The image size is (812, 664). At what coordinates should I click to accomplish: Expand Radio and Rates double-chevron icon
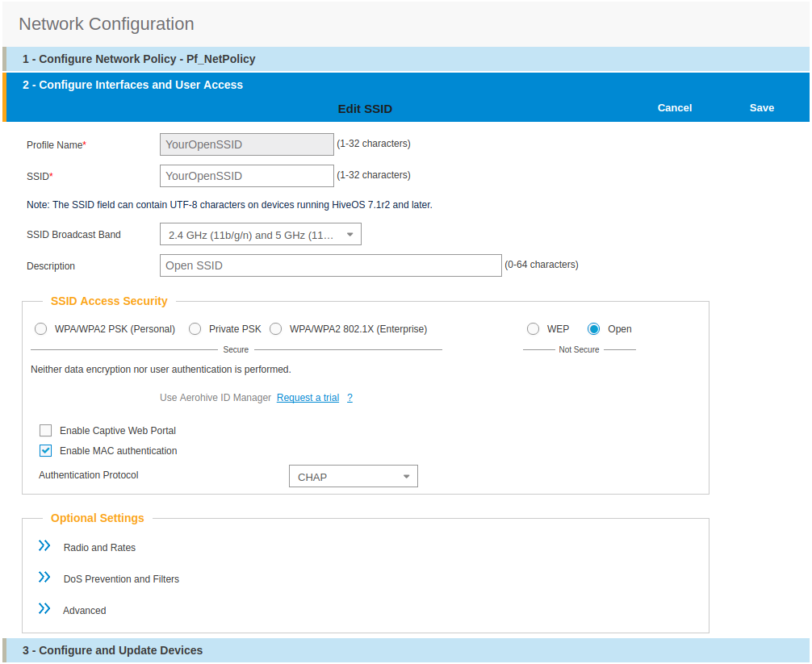44,546
